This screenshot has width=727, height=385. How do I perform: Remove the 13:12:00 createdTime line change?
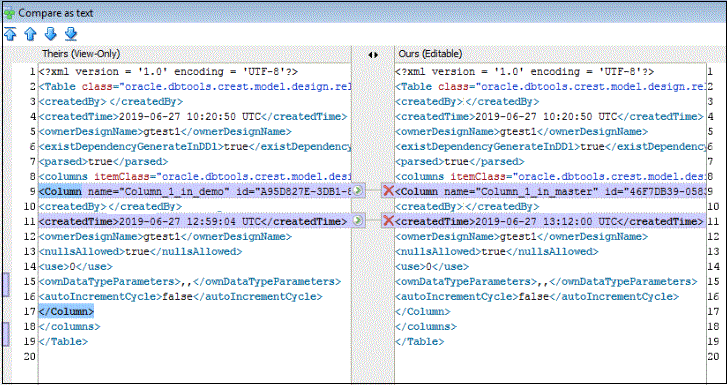tap(389, 221)
